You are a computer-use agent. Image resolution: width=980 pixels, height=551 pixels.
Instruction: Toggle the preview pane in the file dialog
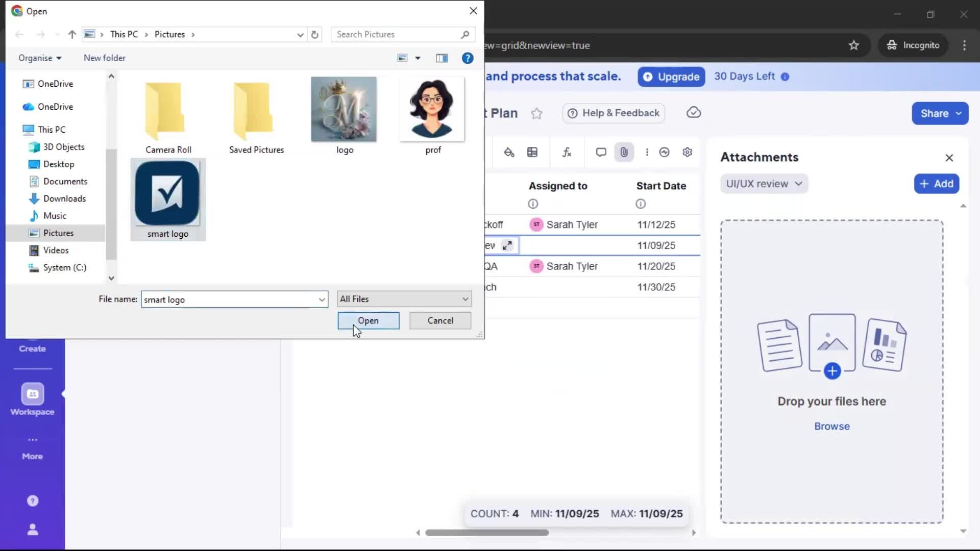coord(442,58)
